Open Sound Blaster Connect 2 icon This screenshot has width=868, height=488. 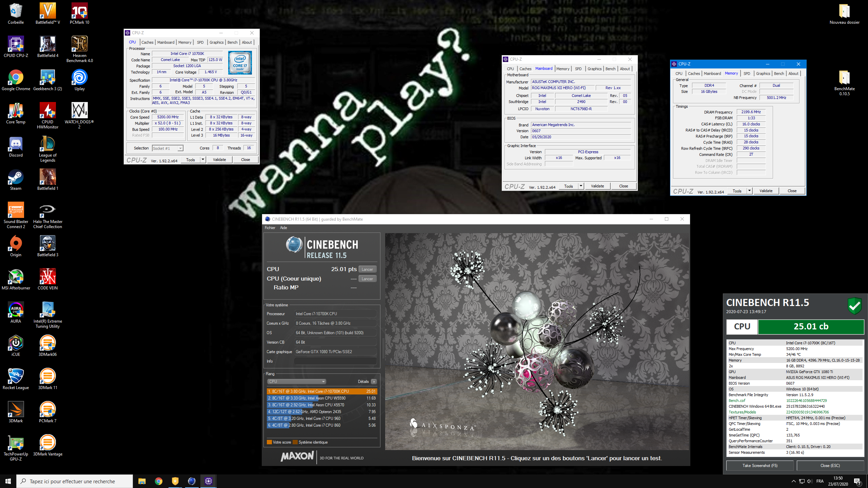16,216
